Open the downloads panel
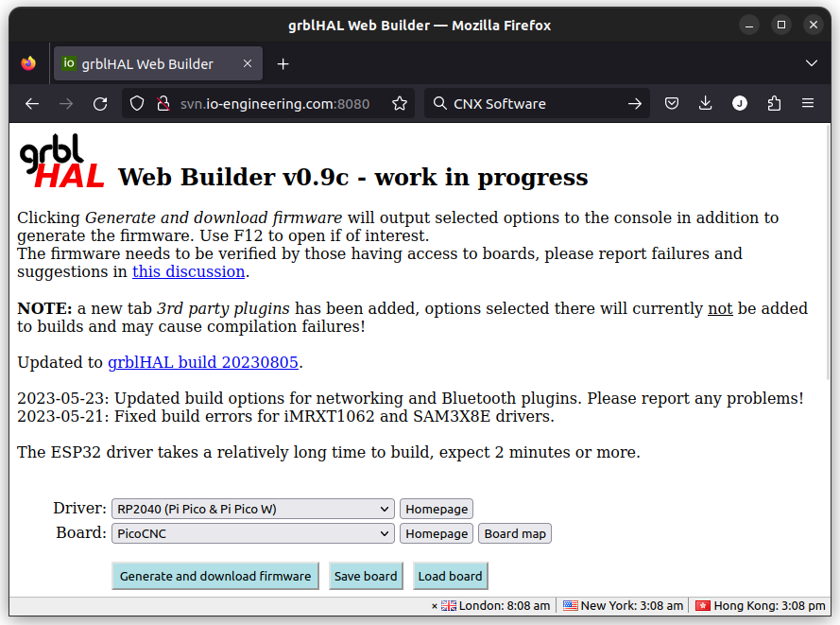This screenshot has height=625, width=840. [x=706, y=103]
